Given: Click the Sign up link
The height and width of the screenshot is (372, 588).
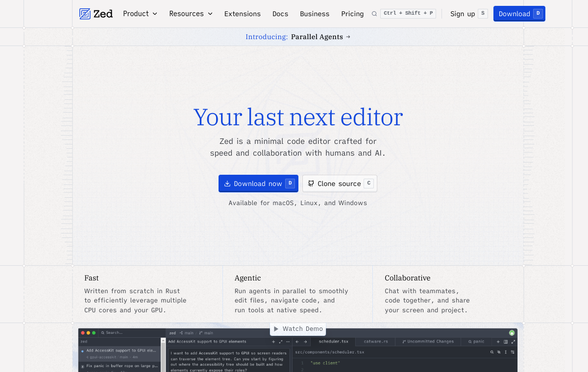Looking at the screenshot, I should pyautogui.click(x=468, y=14).
